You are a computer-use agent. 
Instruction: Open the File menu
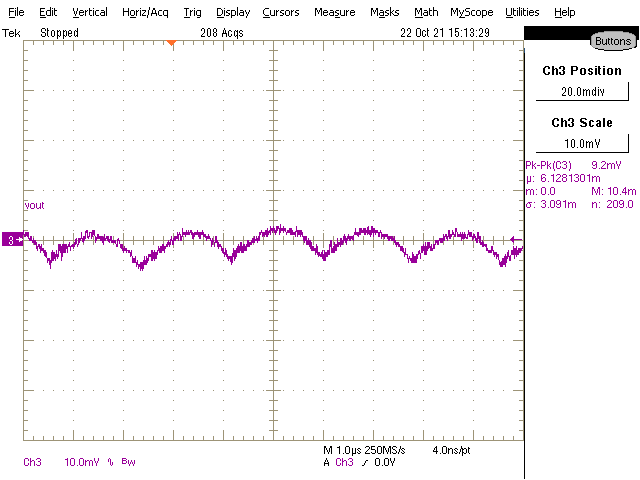point(16,12)
